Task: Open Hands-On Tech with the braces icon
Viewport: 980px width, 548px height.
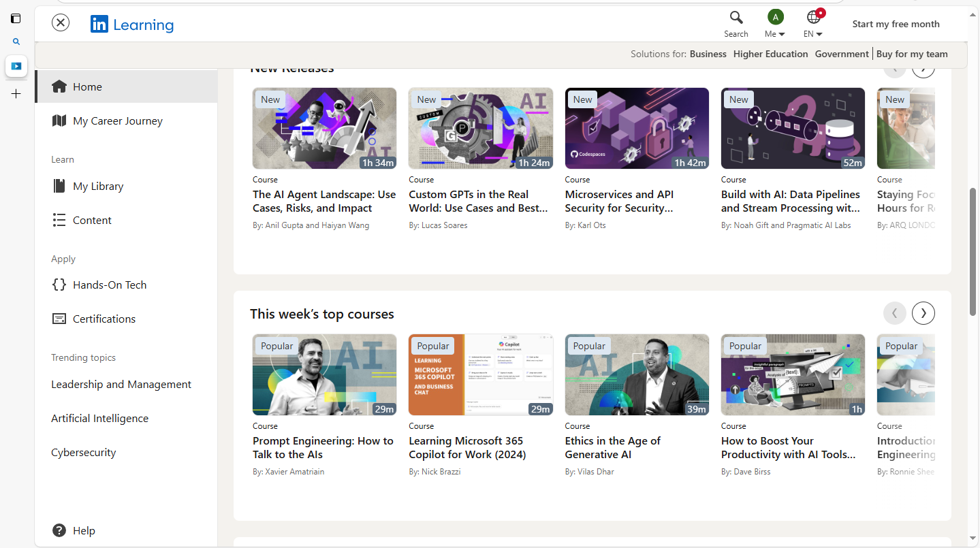Action: click(59, 285)
